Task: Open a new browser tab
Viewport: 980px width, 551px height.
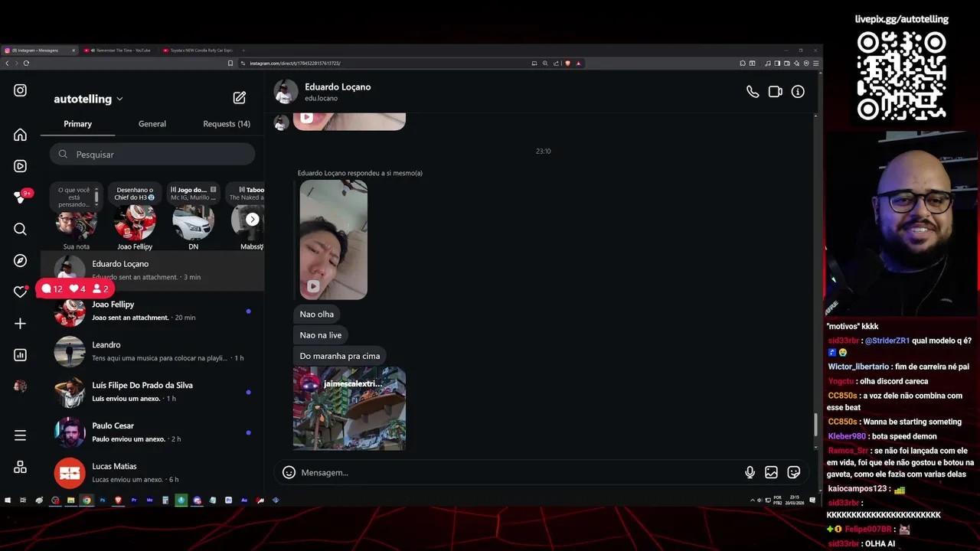Action: [x=243, y=51]
